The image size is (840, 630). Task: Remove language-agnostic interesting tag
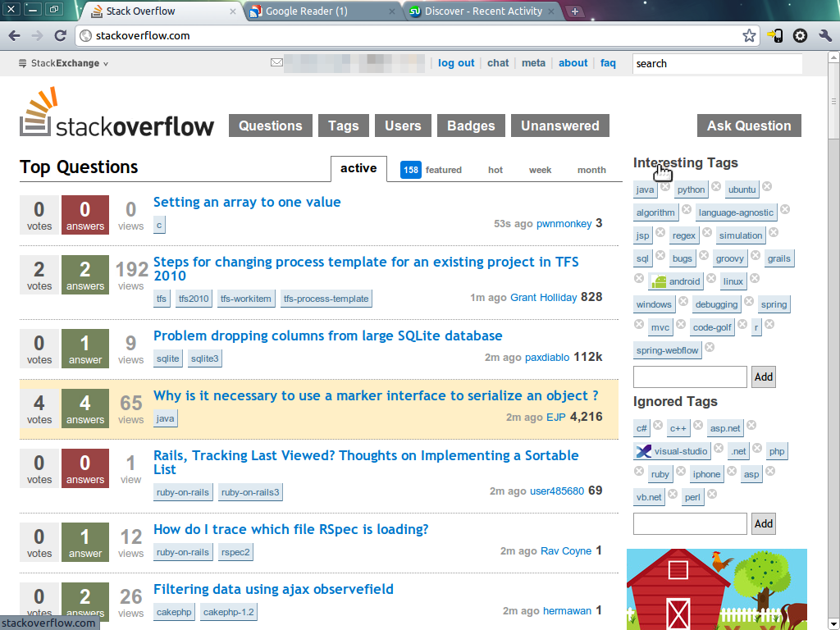click(785, 209)
